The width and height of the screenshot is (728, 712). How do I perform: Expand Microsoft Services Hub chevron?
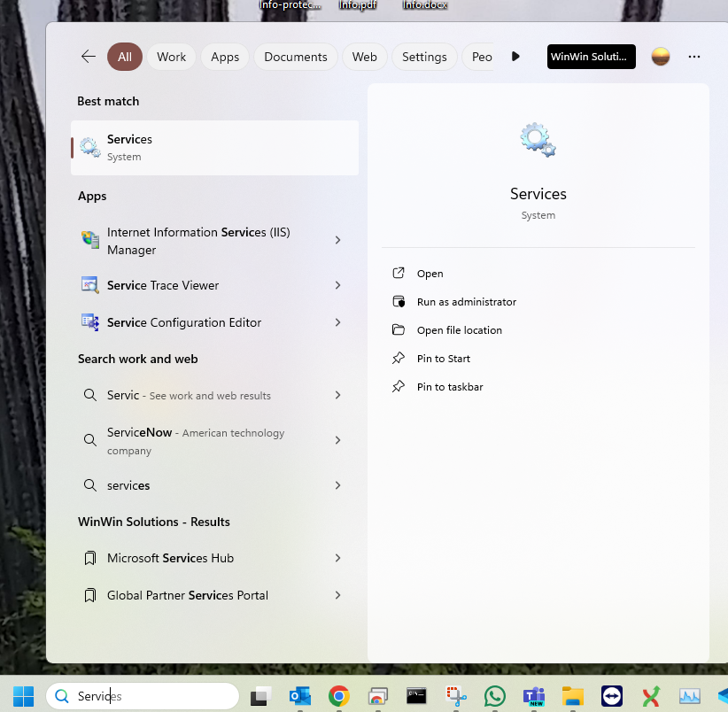pyautogui.click(x=338, y=558)
